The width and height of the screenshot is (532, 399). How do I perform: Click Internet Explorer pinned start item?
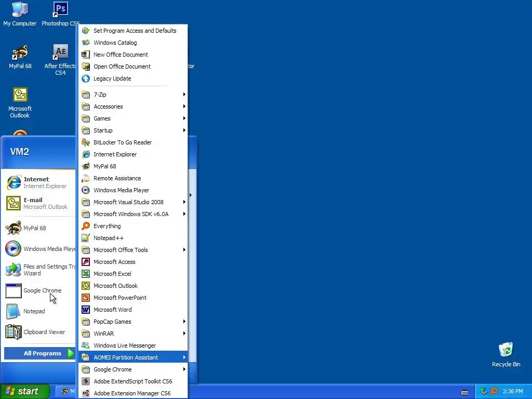click(39, 182)
